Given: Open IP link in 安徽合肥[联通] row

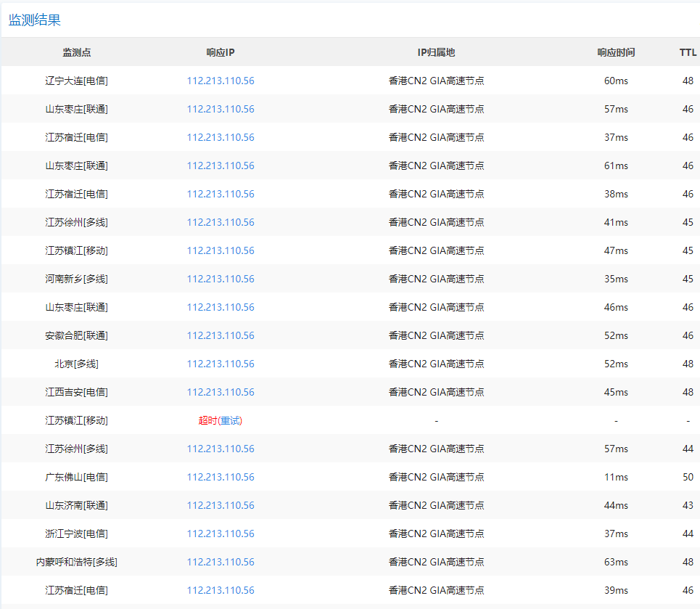Looking at the screenshot, I should pyautogui.click(x=221, y=335).
